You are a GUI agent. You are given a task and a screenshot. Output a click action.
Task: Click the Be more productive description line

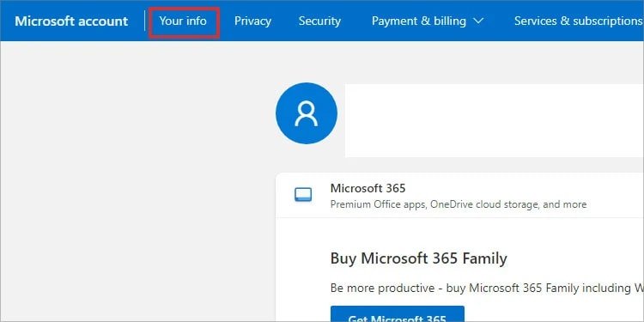coord(487,288)
